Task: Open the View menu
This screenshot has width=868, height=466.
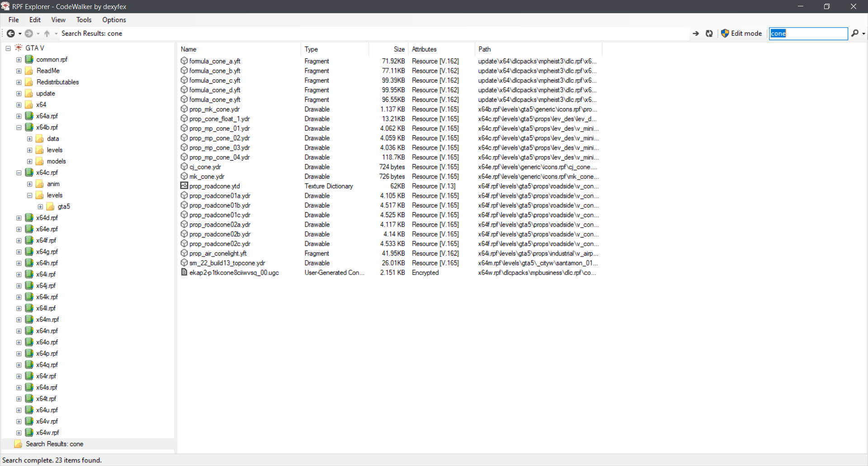Action: (x=58, y=20)
